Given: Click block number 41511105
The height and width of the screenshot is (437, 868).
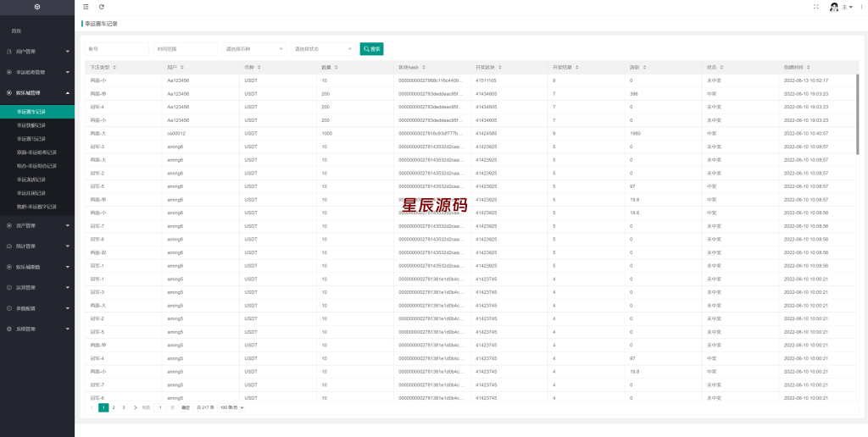Looking at the screenshot, I should pyautogui.click(x=486, y=80).
